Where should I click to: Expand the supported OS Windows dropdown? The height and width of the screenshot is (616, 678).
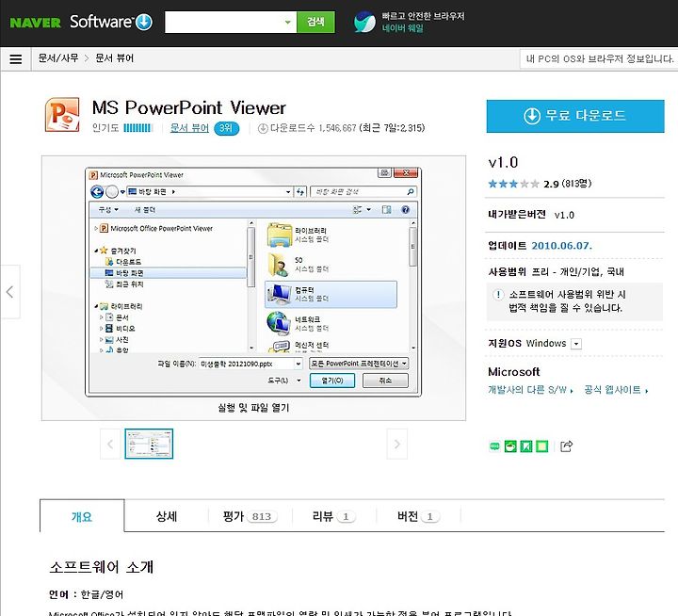click(x=576, y=344)
